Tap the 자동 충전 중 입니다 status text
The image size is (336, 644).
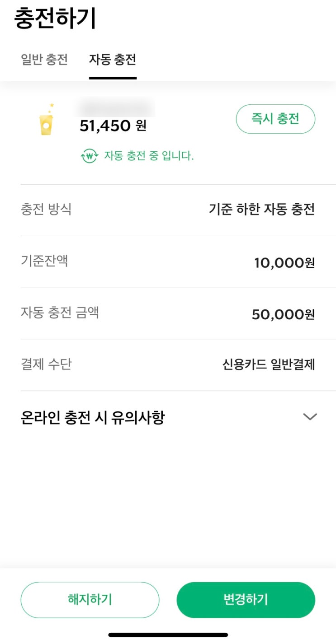click(x=149, y=156)
